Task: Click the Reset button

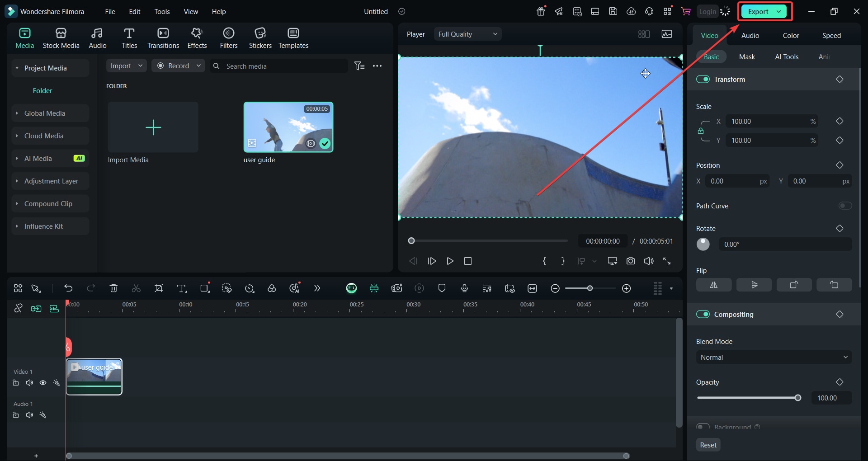Action: (x=708, y=445)
